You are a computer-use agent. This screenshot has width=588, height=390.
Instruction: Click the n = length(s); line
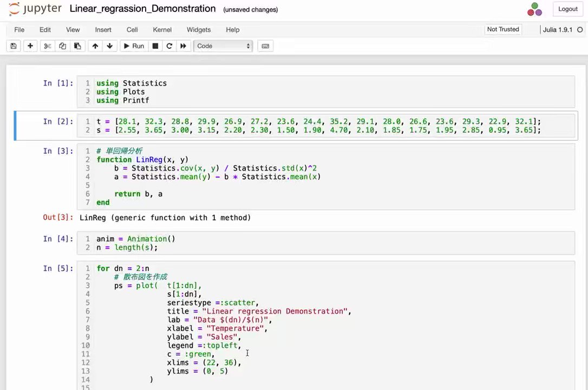pos(127,248)
